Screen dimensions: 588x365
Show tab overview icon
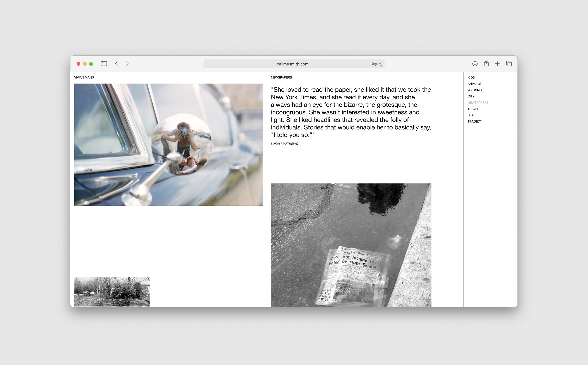(x=509, y=64)
